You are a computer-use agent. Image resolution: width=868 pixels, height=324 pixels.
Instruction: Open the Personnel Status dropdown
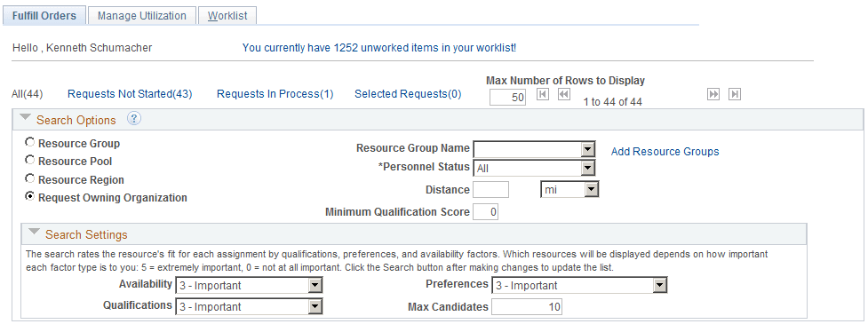click(534, 168)
